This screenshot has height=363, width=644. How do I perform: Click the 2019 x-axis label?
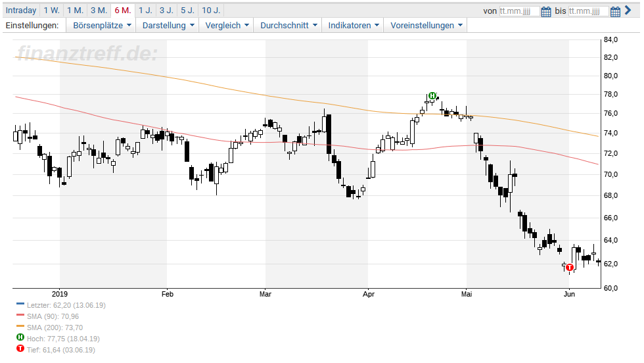point(60,294)
